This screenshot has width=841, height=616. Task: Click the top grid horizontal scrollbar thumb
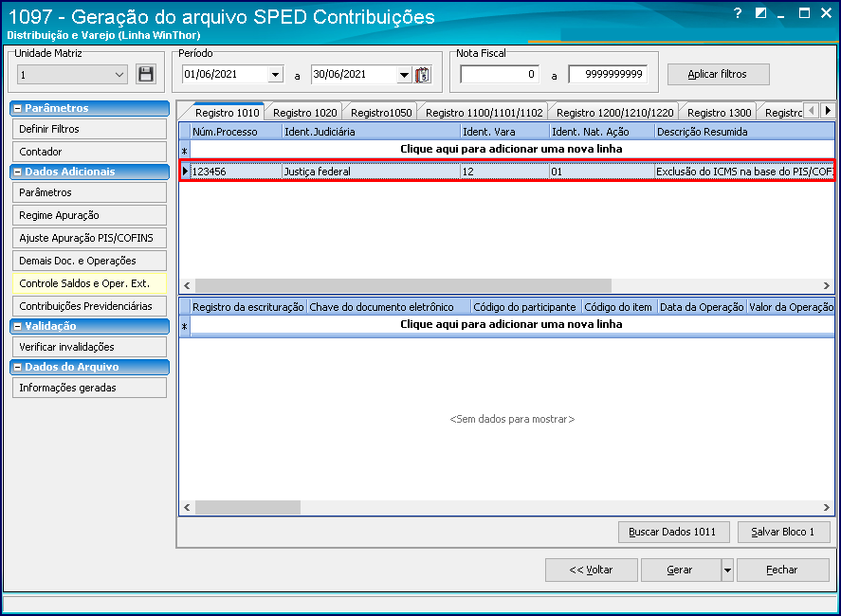[403, 285]
